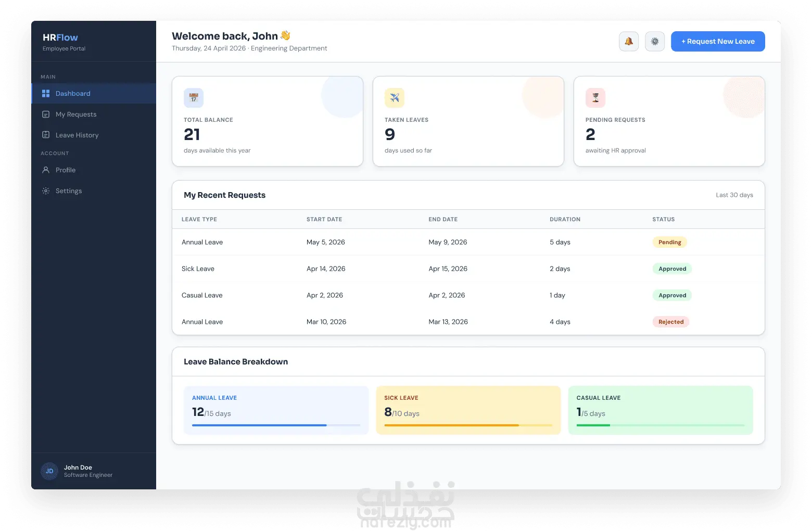Image resolution: width=812 pixels, height=531 pixels.
Task: Click the start date May 5, 2026
Action: tap(326, 242)
